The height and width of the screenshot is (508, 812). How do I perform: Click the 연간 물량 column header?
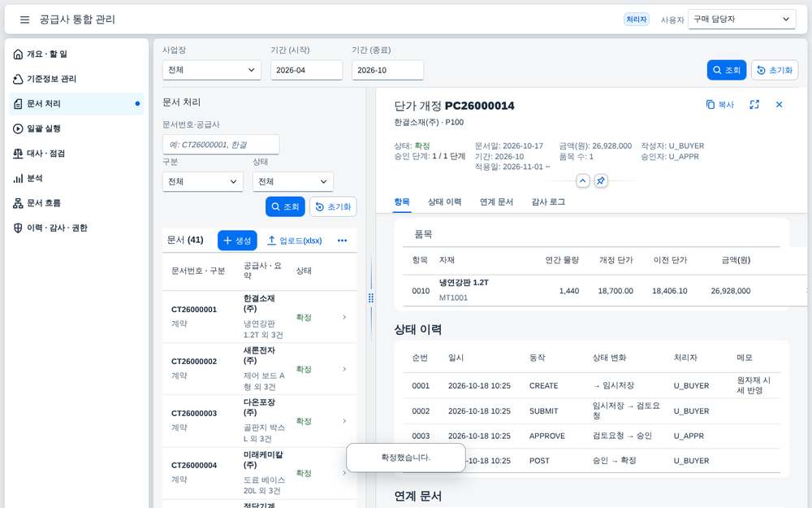click(x=562, y=260)
